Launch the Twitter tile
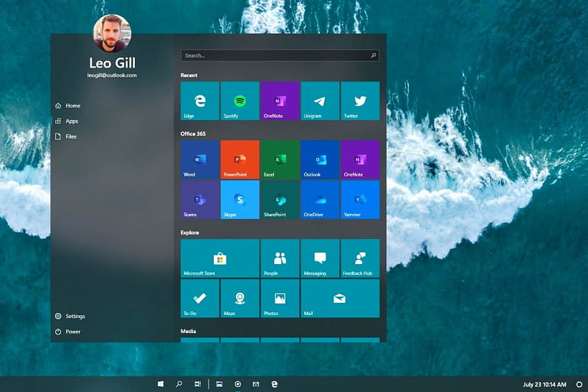The height and width of the screenshot is (392, 588). (361, 101)
